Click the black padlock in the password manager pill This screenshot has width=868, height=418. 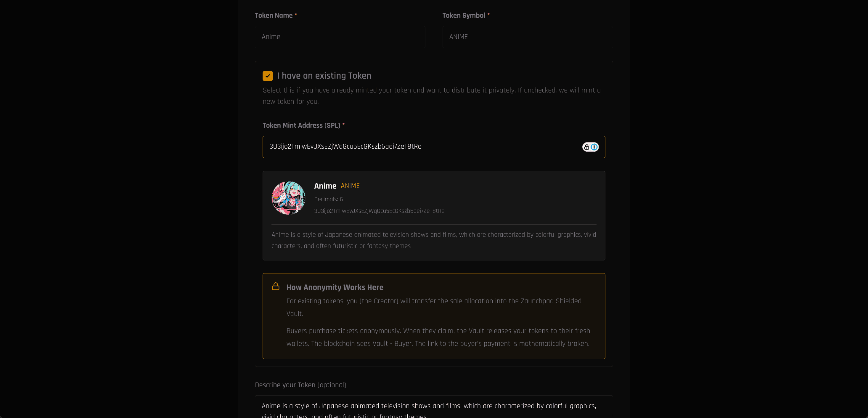point(587,147)
